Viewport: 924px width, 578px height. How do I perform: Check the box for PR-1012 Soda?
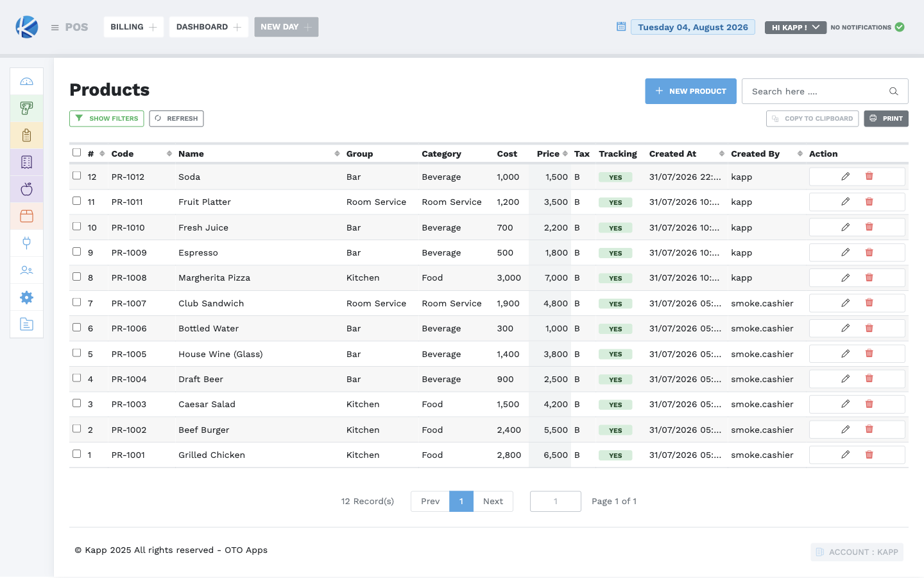point(77,176)
